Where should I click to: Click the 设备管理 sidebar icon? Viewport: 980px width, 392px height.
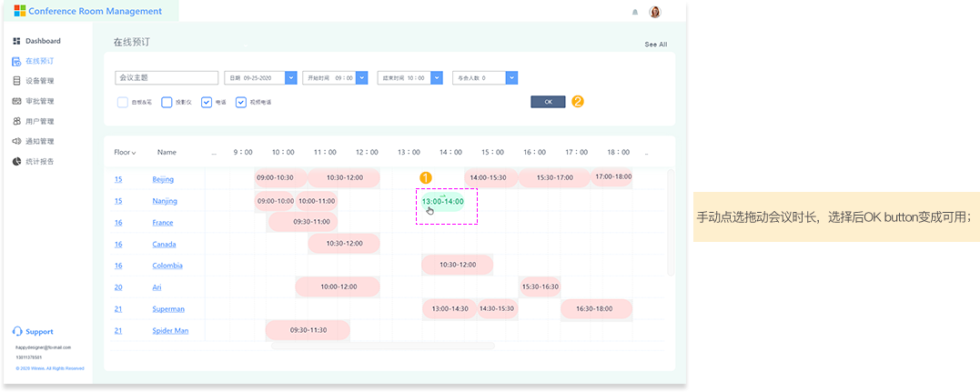click(16, 81)
